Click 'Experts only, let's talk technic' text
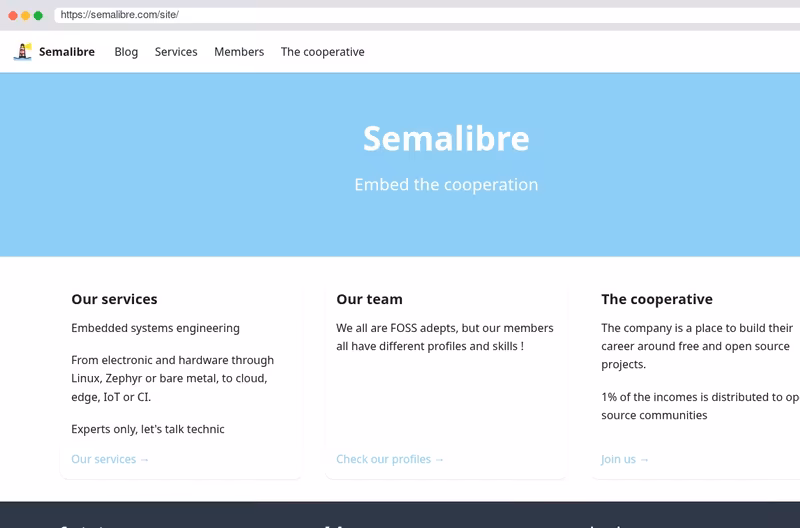 [x=148, y=429]
